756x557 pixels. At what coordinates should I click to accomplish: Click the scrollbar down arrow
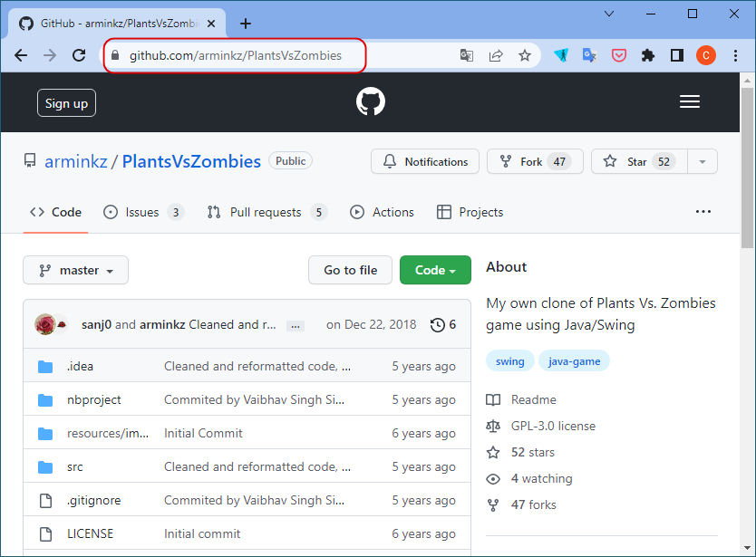tap(747, 548)
